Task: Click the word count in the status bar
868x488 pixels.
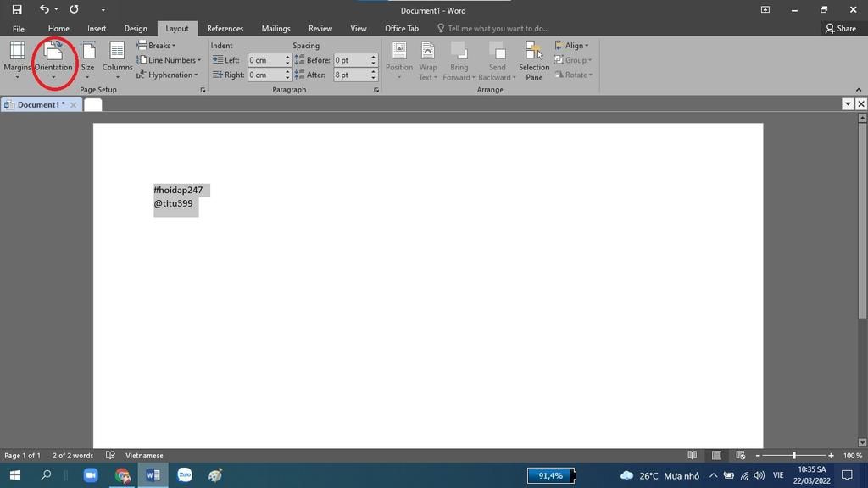Action: (73, 455)
